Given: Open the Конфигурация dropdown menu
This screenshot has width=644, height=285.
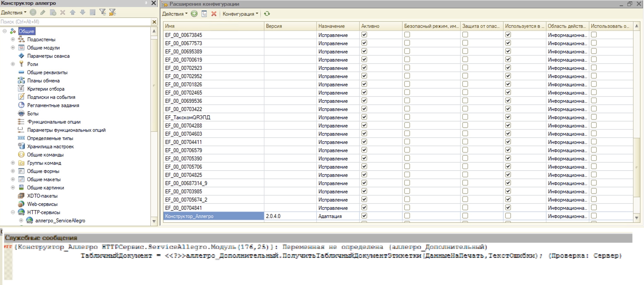Looking at the screenshot, I should pyautogui.click(x=240, y=14).
